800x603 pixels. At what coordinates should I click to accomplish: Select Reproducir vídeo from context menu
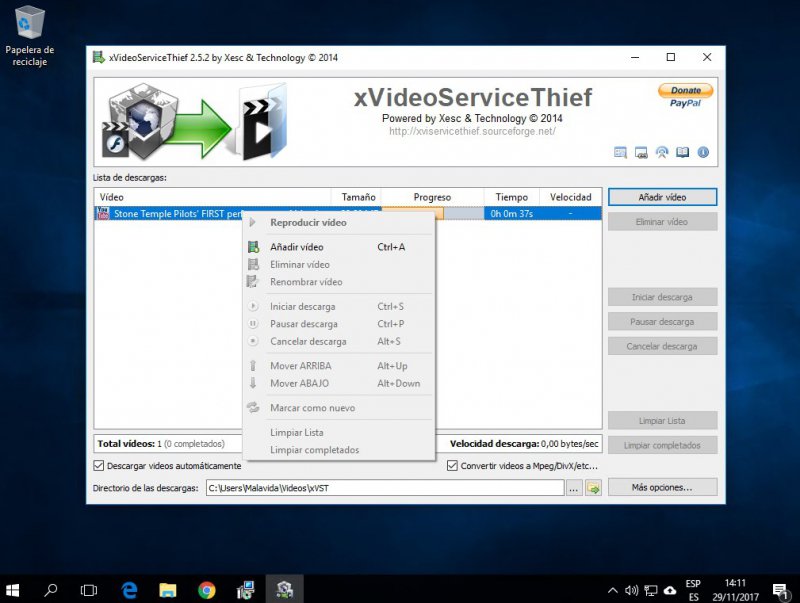[x=307, y=222]
